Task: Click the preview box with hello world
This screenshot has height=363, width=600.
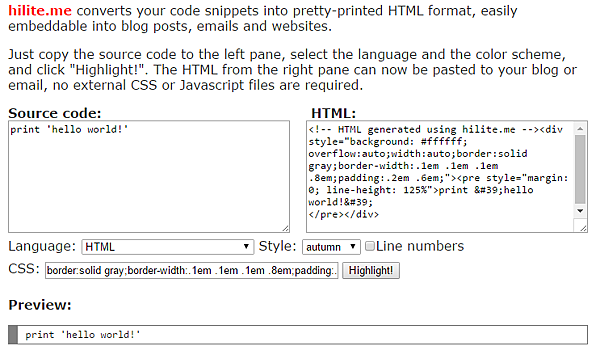Action: click(298, 335)
